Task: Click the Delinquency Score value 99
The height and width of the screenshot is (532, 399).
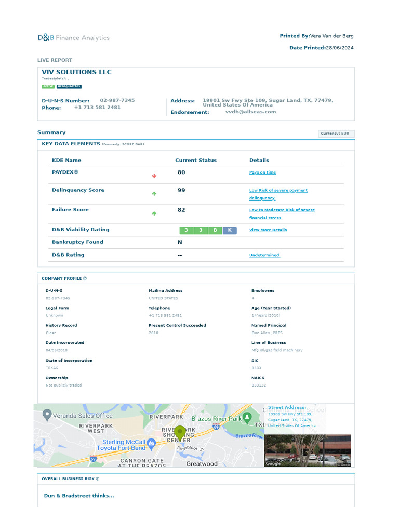Action: point(181,190)
